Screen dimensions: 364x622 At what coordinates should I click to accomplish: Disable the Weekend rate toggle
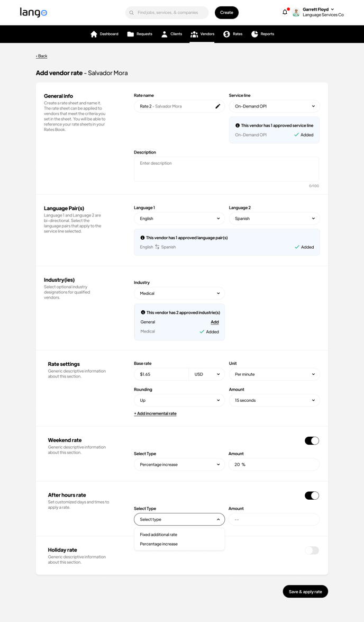pyautogui.click(x=312, y=440)
